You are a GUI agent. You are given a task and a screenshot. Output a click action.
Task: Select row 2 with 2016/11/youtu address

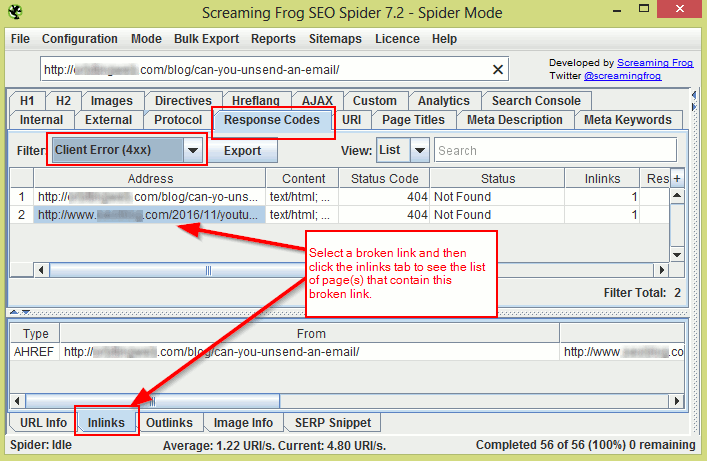[339, 215]
